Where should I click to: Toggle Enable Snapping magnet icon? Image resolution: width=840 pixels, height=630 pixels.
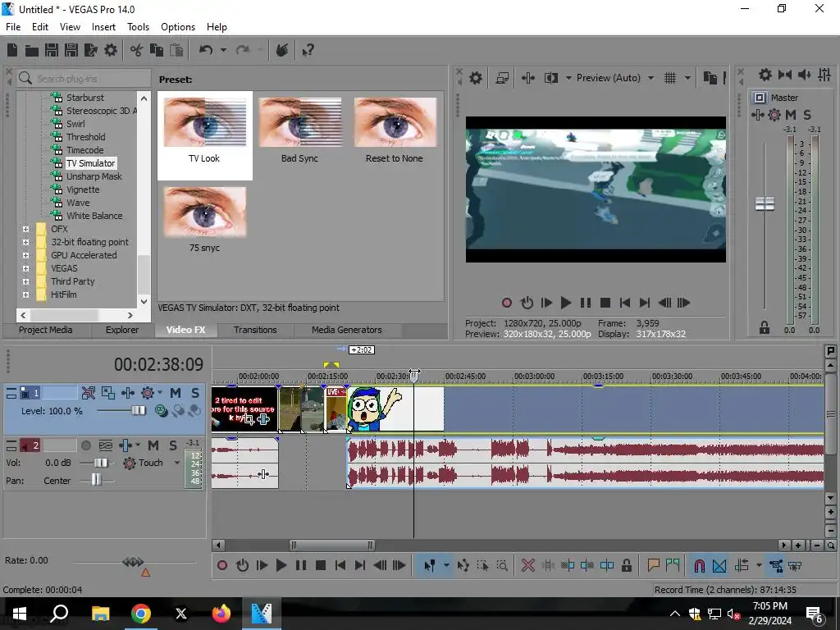coord(699,565)
